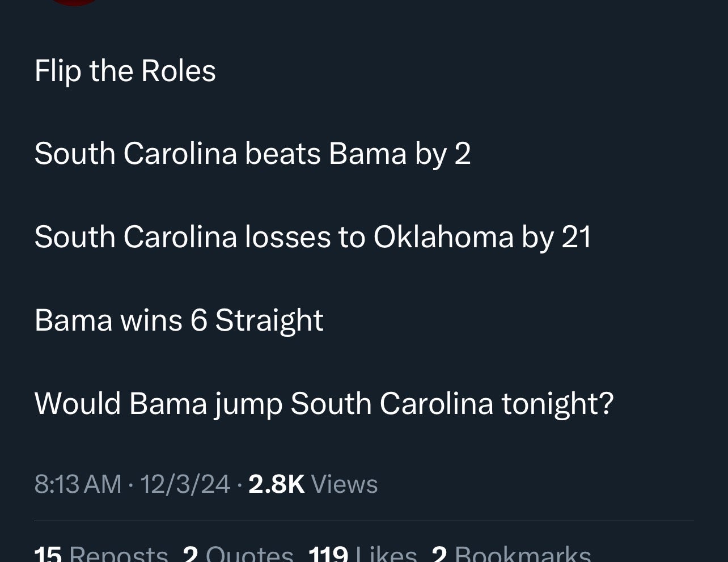Select the phrase 'Flip the Roles'
This screenshot has width=728, height=562.
point(125,70)
